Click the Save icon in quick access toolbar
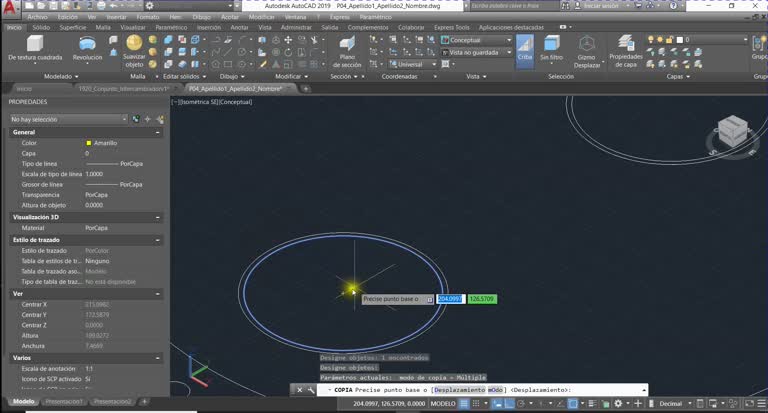Viewport: 768px width, 413px height. (x=53, y=6)
